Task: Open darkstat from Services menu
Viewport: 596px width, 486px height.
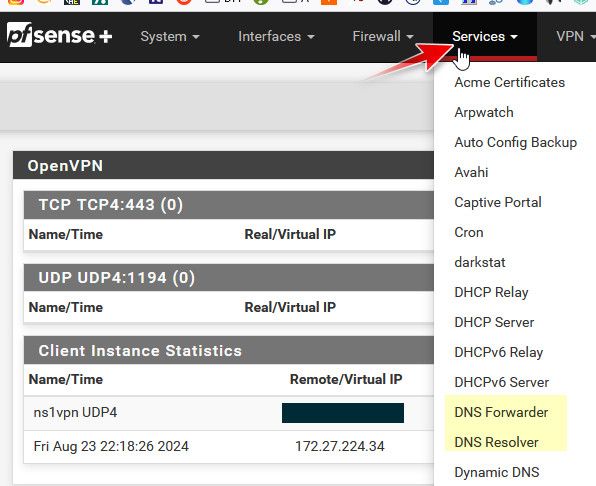Action: pos(480,263)
